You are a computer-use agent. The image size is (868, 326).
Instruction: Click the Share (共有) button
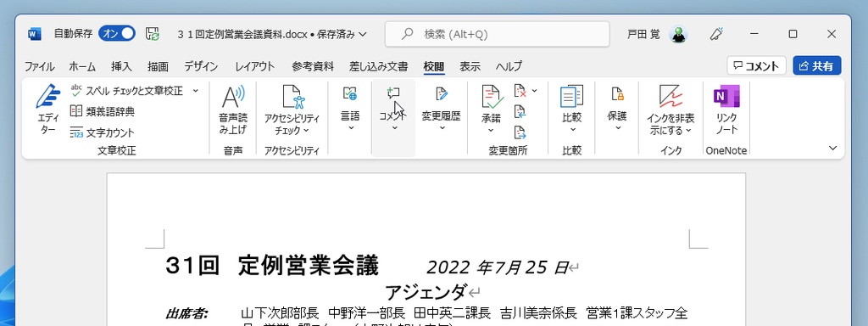(817, 66)
